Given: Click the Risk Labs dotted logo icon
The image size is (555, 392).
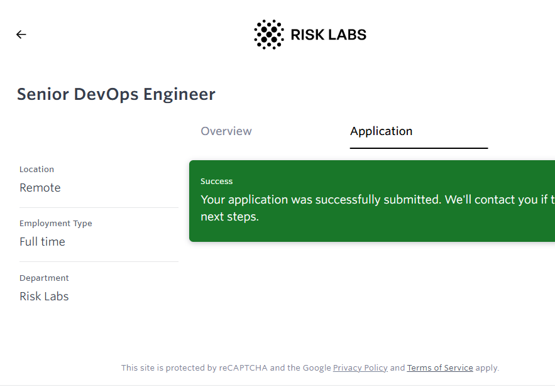Looking at the screenshot, I should point(268,35).
